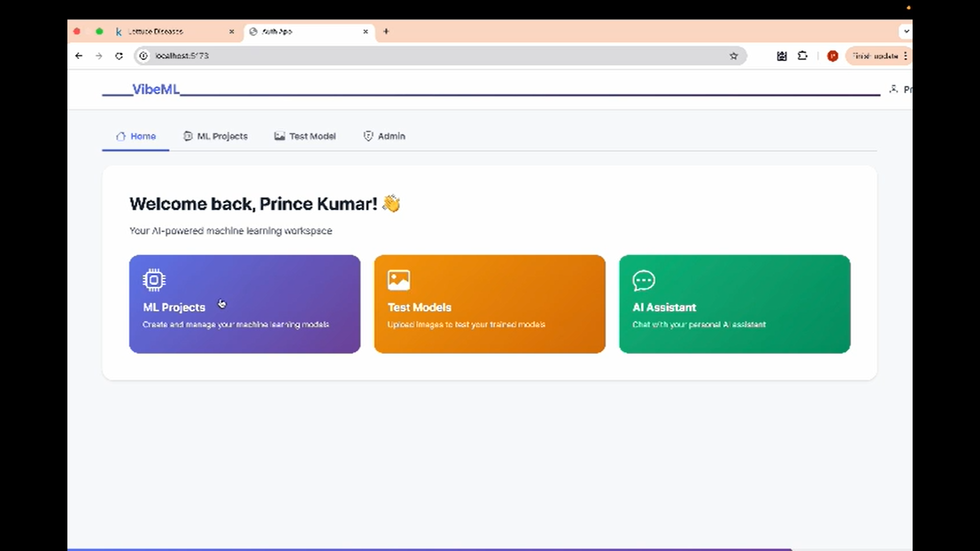Viewport: 980px width, 551px height.
Task: Open a new browser tab with plus
Action: click(386, 32)
